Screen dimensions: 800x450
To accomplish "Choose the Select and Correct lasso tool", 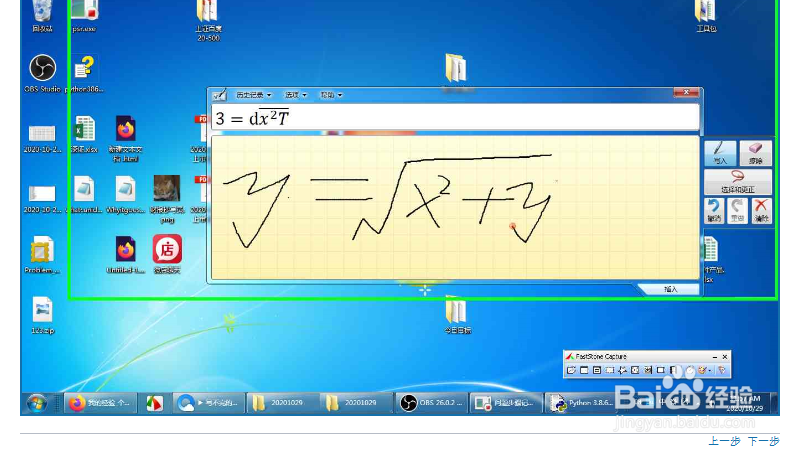I will point(738,182).
